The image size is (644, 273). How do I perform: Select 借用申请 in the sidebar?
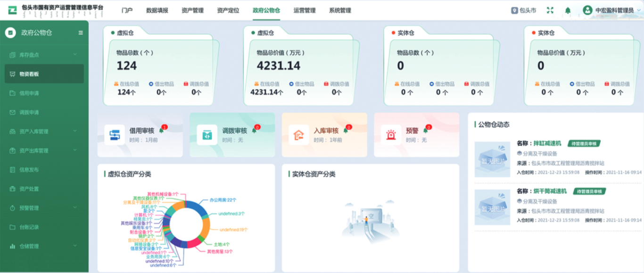coord(29,93)
